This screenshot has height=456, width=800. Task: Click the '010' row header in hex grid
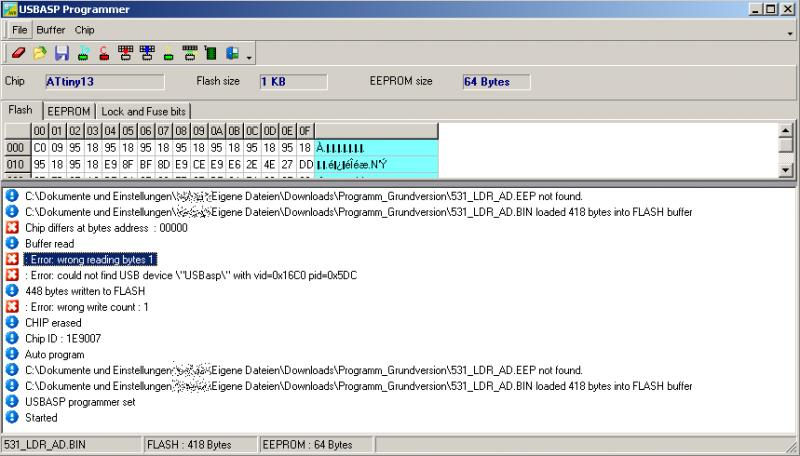coord(16,164)
